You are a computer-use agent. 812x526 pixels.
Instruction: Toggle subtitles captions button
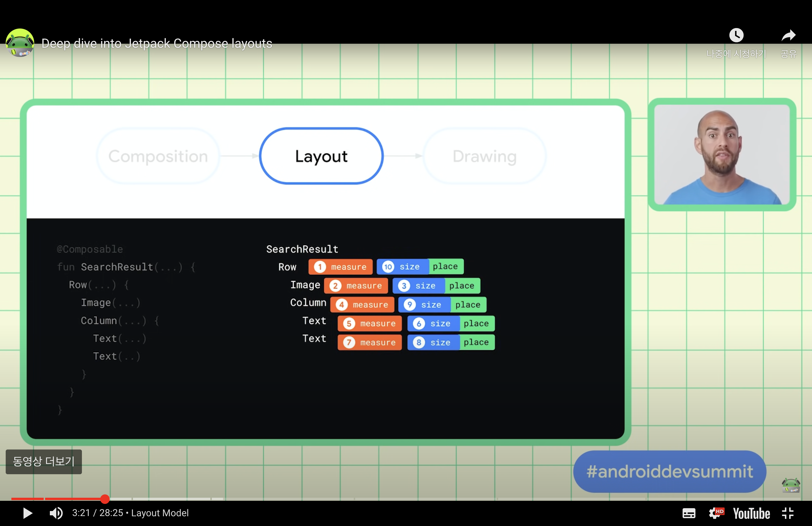click(x=689, y=513)
